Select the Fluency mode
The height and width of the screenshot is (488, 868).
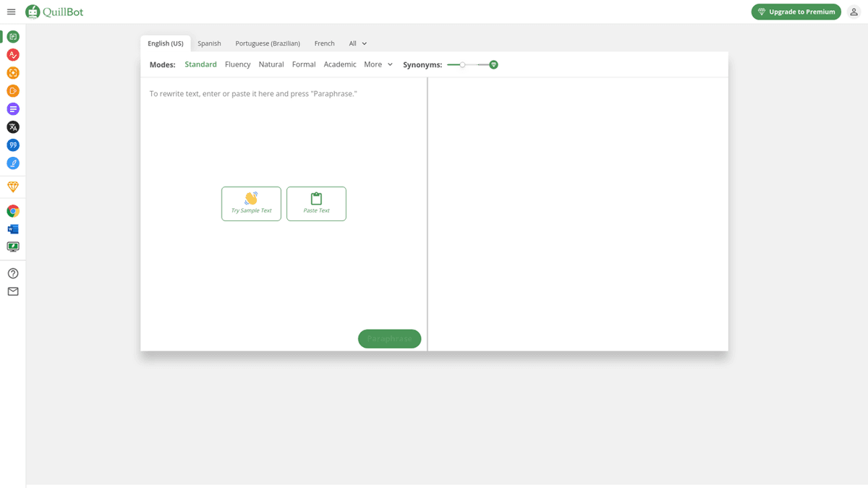(237, 64)
